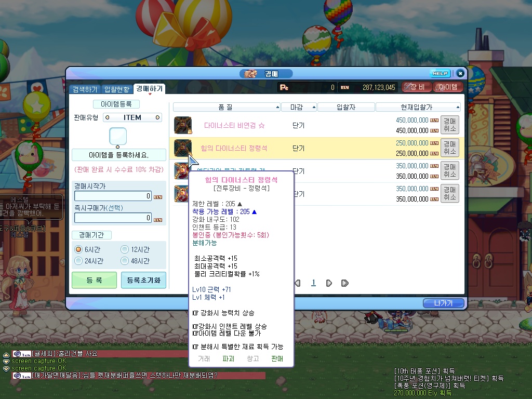This screenshot has width=532, height=399.
Task: Click right arrow of ITEM sale type
Action: click(x=158, y=118)
